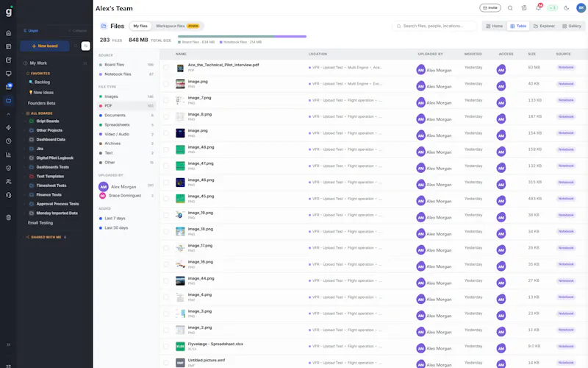Screen dimensions: 588x368
Task: Click the Collapse link in the sidebar
Action: (x=78, y=31)
